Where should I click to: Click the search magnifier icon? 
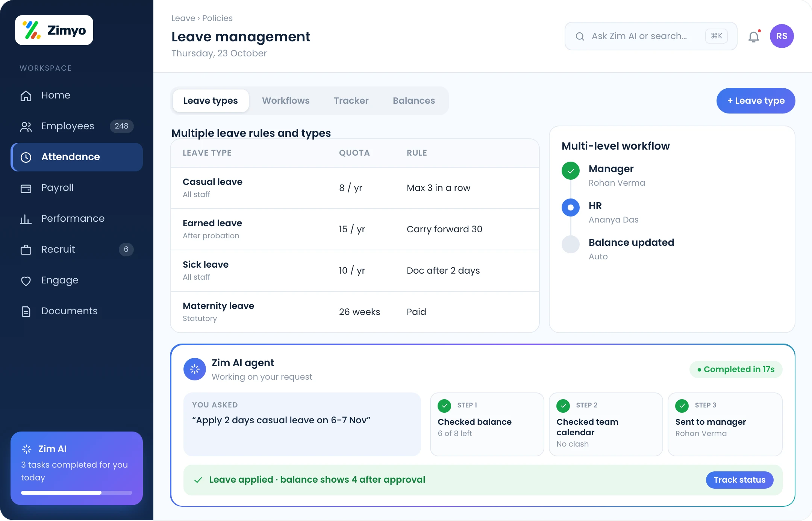coord(580,36)
